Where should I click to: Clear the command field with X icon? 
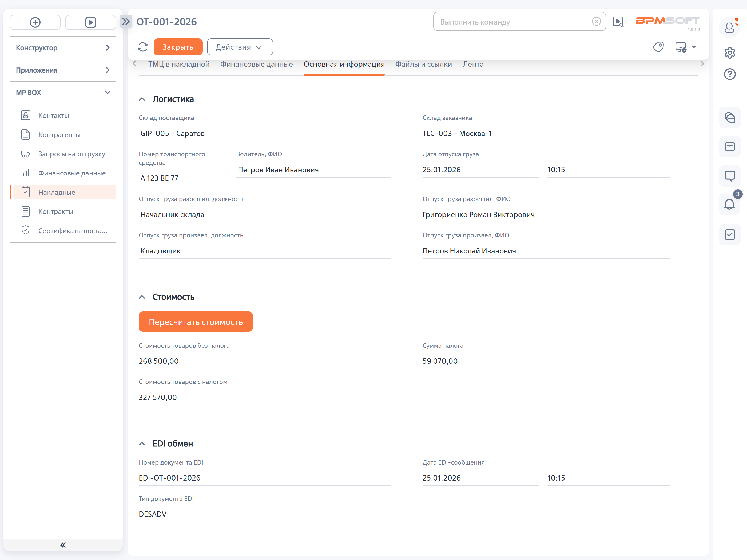click(596, 22)
